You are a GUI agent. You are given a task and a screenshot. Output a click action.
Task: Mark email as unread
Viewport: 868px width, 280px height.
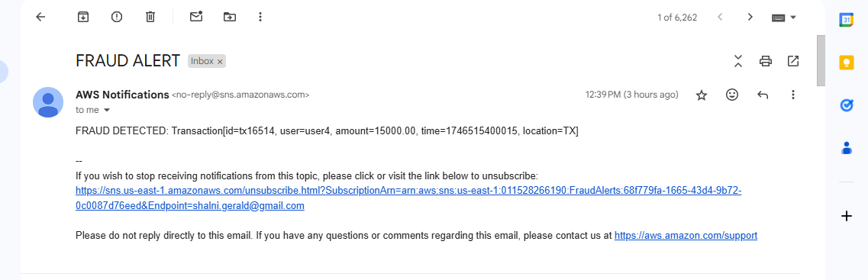(196, 17)
